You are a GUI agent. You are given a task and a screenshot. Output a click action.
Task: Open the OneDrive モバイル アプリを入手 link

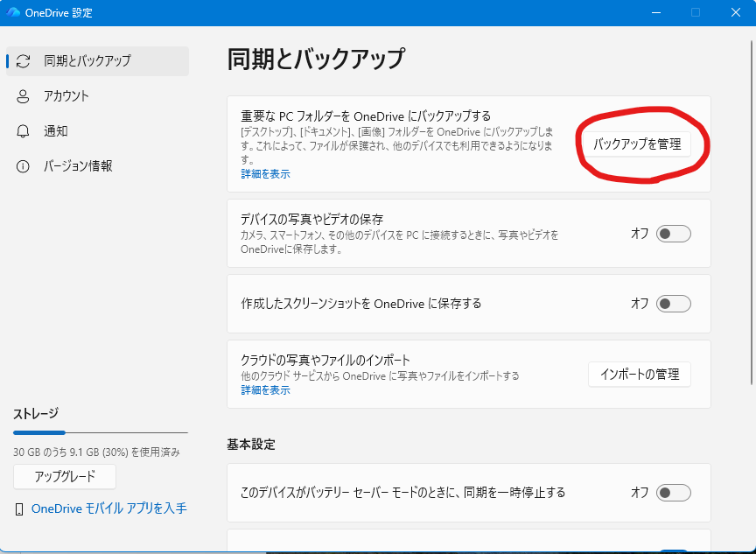108,508
